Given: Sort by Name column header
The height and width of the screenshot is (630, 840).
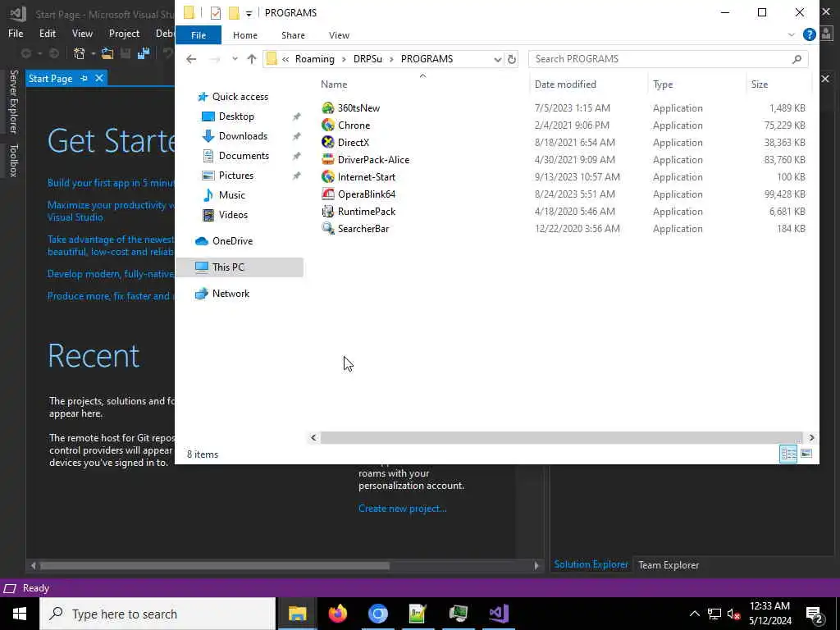Looking at the screenshot, I should pyautogui.click(x=334, y=84).
